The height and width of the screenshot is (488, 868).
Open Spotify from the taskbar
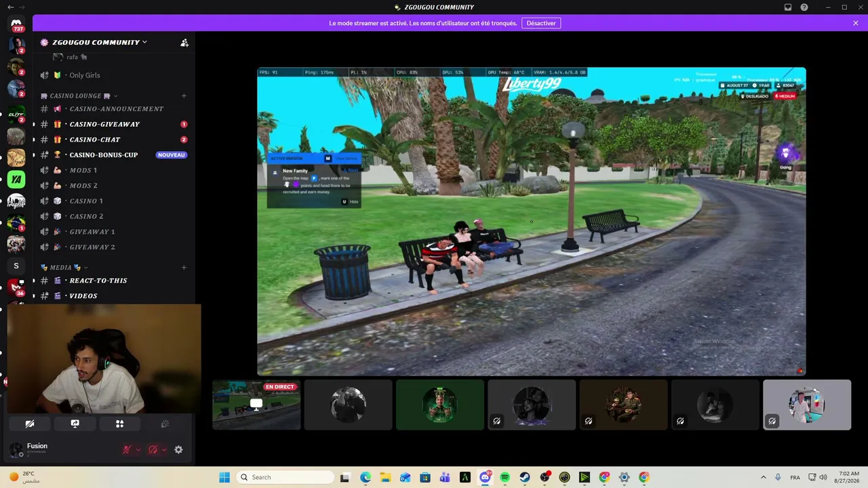pyautogui.click(x=505, y=477)
